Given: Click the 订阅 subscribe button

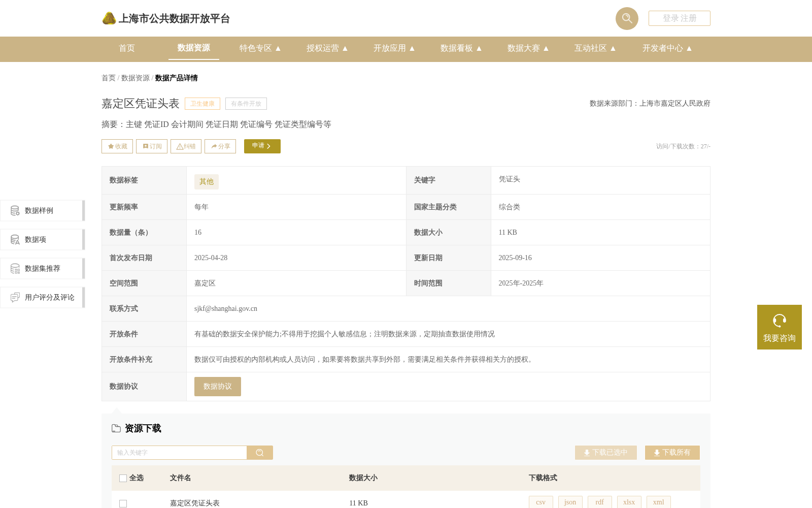Looking at the screenshot, I should pyautogui.click(x=152, y=146).
